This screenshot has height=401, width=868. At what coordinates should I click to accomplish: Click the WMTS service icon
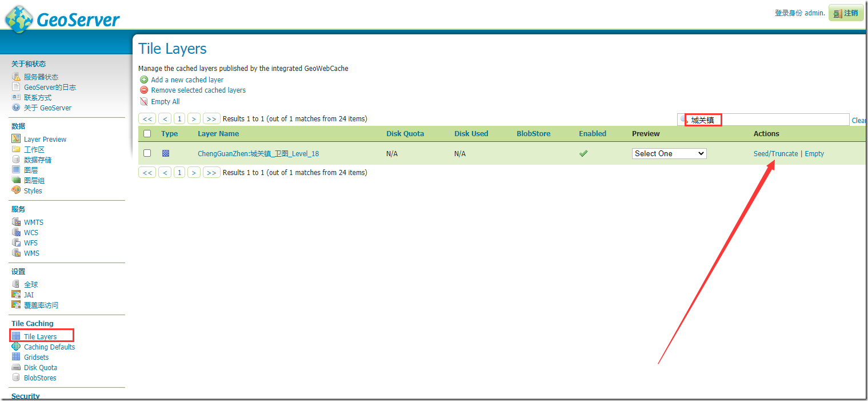(x=16, y=222)
